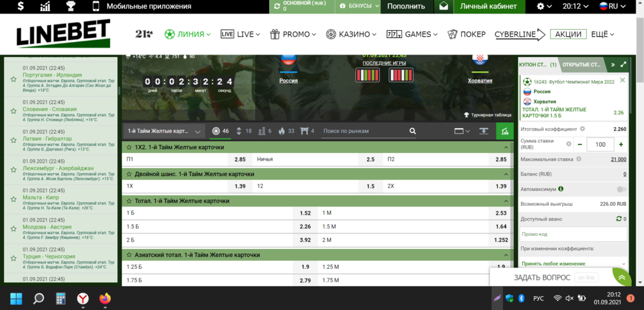
Task: Open the ЛИНИЯ menu dropdown
Action: click(187, 35)
